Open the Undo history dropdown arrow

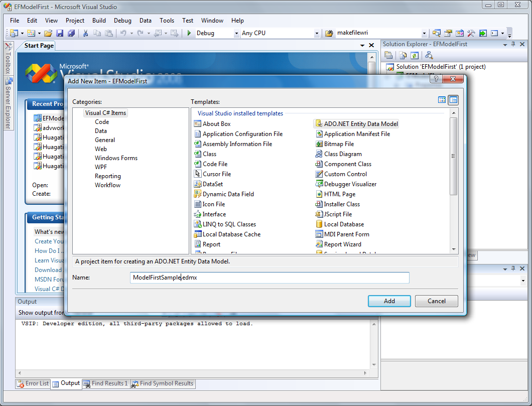point(131,33)
